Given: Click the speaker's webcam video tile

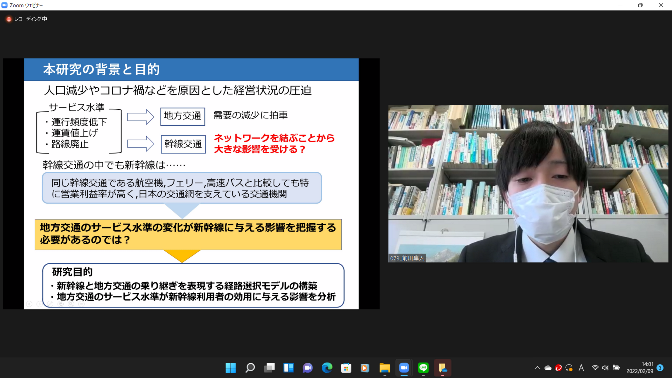Looking at the screenshot, I should (x=528, y=183).
